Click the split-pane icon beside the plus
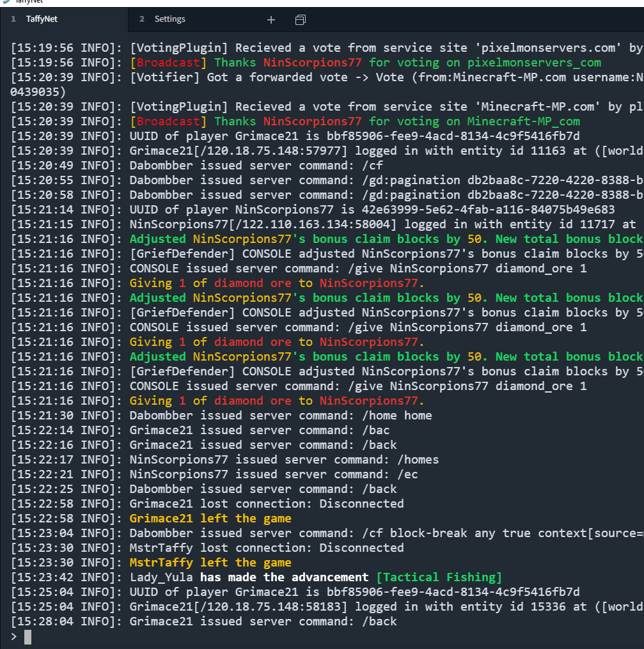The width and height of the screenshot is (644, 649). coord(299,20)
